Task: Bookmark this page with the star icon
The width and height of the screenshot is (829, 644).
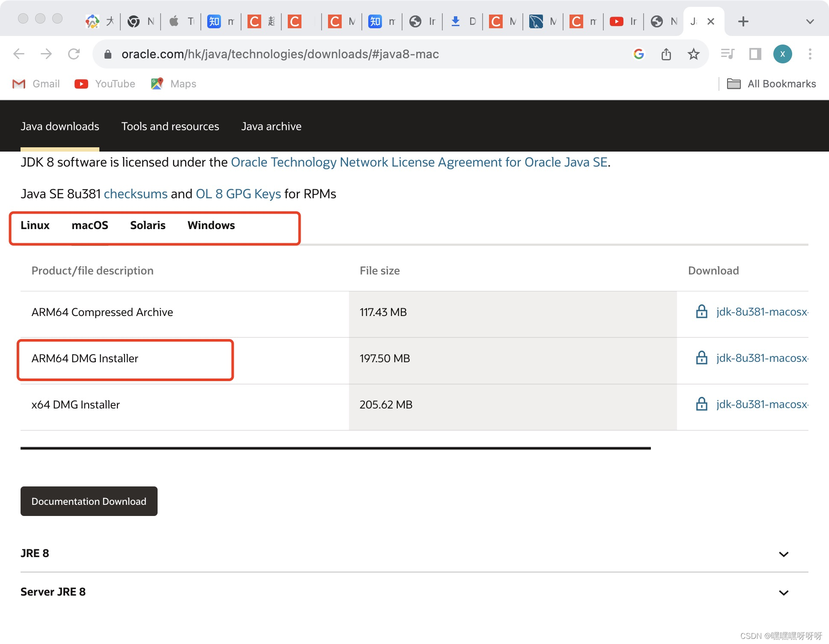Action: pos(693,54)
